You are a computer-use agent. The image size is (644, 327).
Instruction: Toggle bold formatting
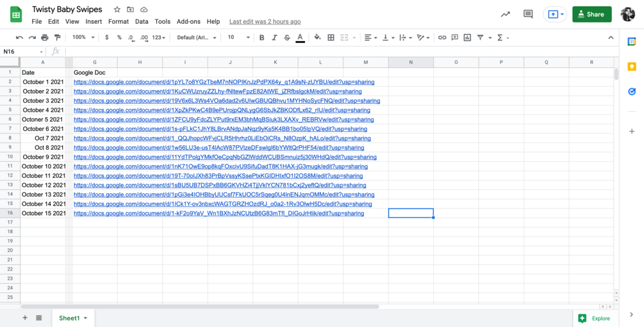pos(261,37)
